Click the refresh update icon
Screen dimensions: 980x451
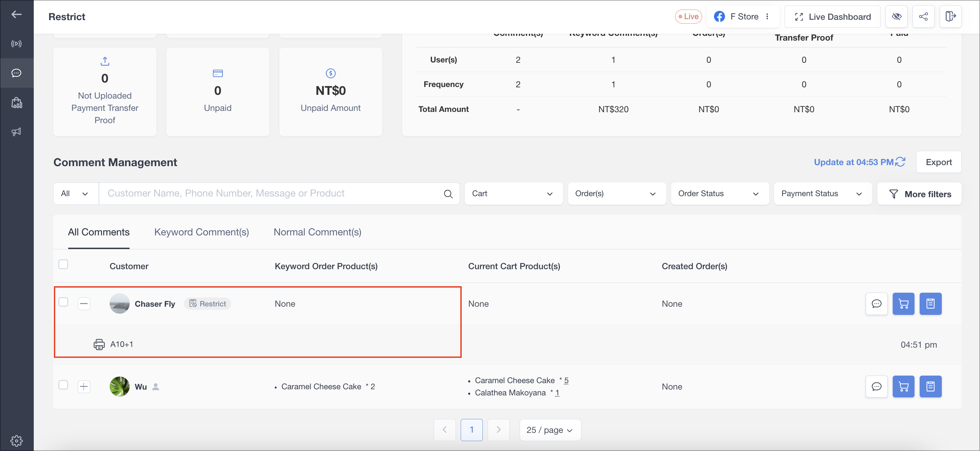(900, 162)
